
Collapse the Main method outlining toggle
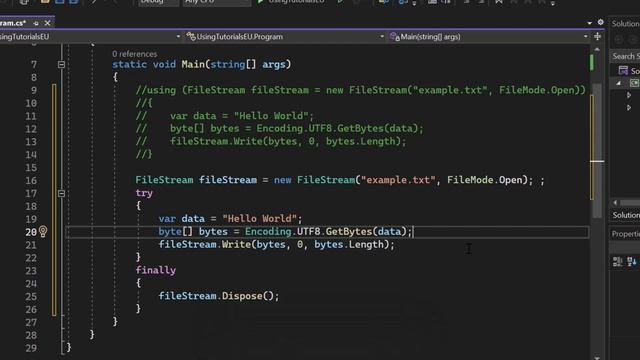[x=61, y=64]
